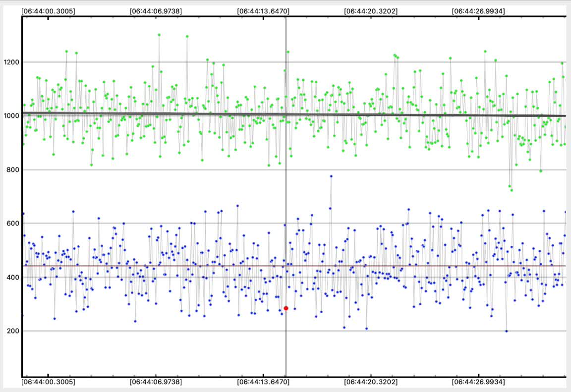The width and height of the screenshot is (571, 392).
Task: Click bottom axis label 06:44:00.3005
Action: click(x=48, y=382)
